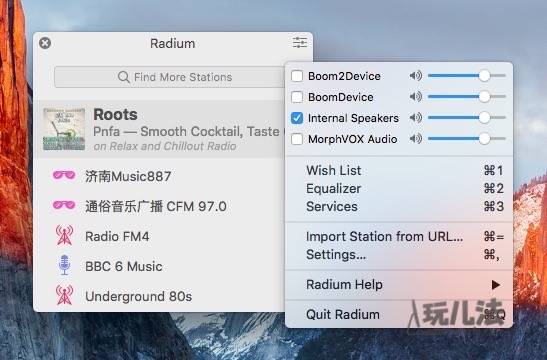
Task: Open Wish List from the menu
Action: pos(399,170)
